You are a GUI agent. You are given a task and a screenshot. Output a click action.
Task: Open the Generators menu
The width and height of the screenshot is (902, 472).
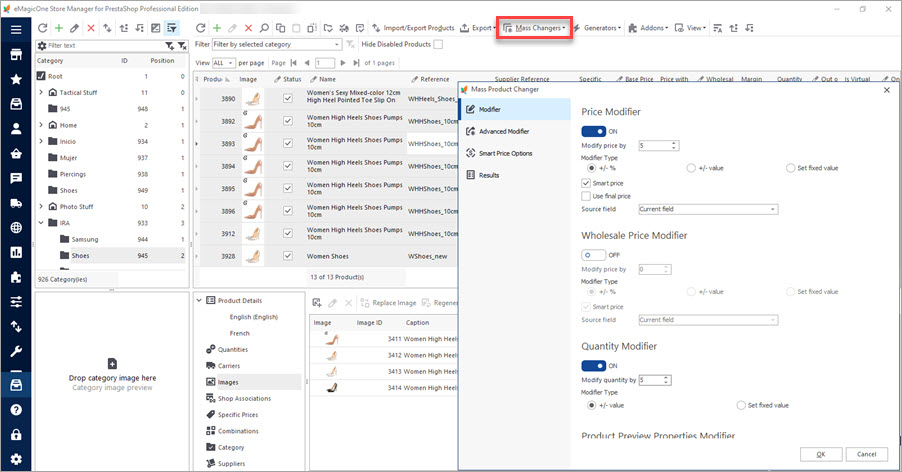click(598, 28)
